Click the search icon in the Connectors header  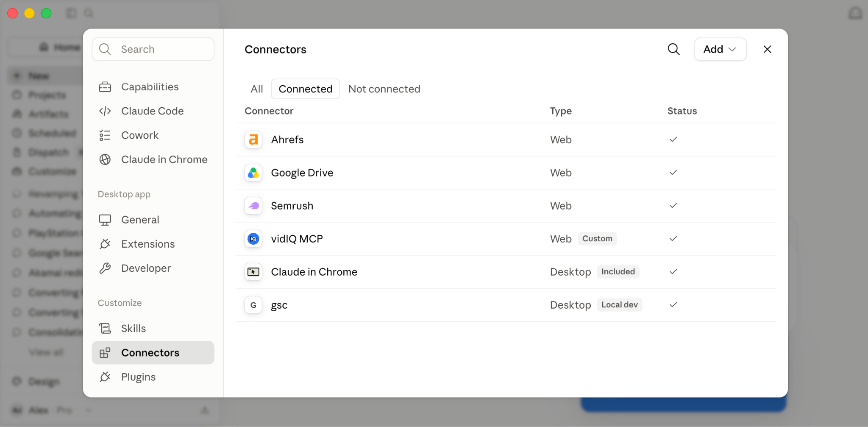coord(673,49)
